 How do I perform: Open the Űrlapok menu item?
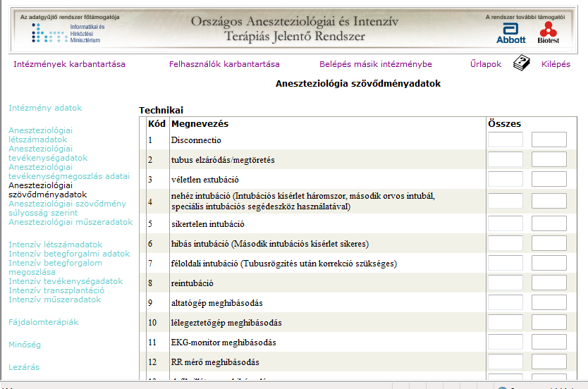pyautogui.click(x=486, y=64)
